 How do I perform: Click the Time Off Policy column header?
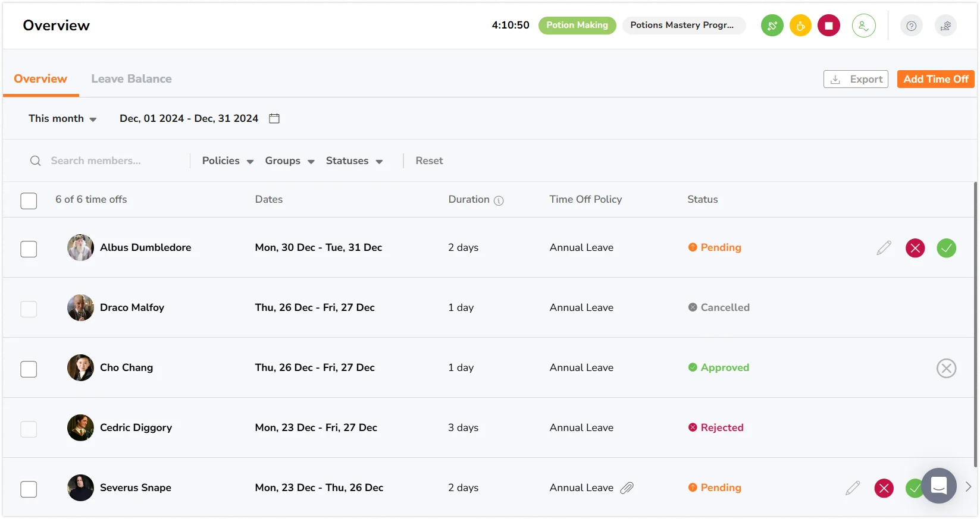coord(586,199)
